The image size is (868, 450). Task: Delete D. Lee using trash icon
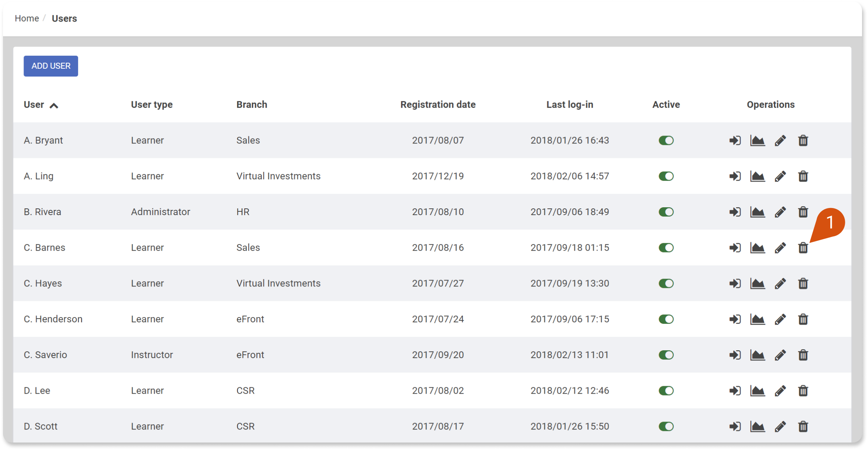click(803, 391)
